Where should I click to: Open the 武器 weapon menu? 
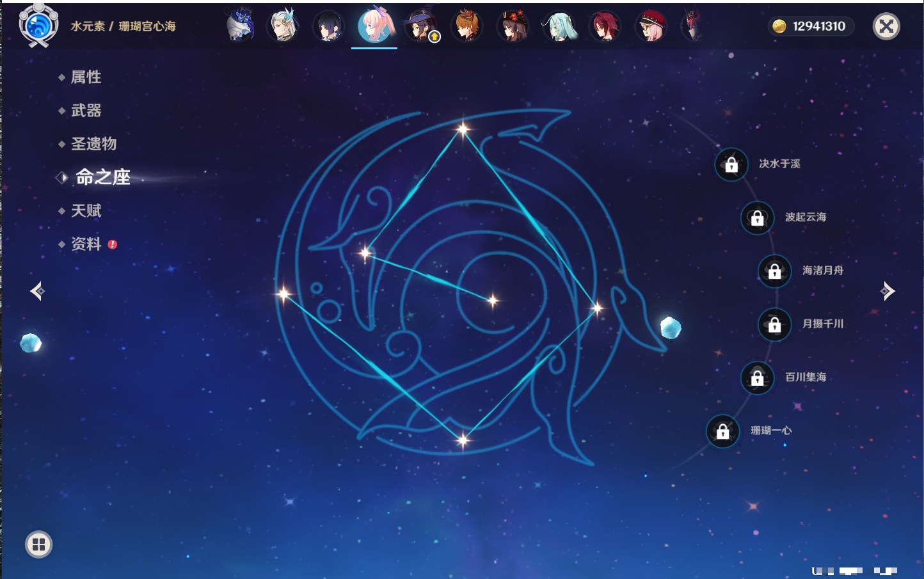point(86,111)
